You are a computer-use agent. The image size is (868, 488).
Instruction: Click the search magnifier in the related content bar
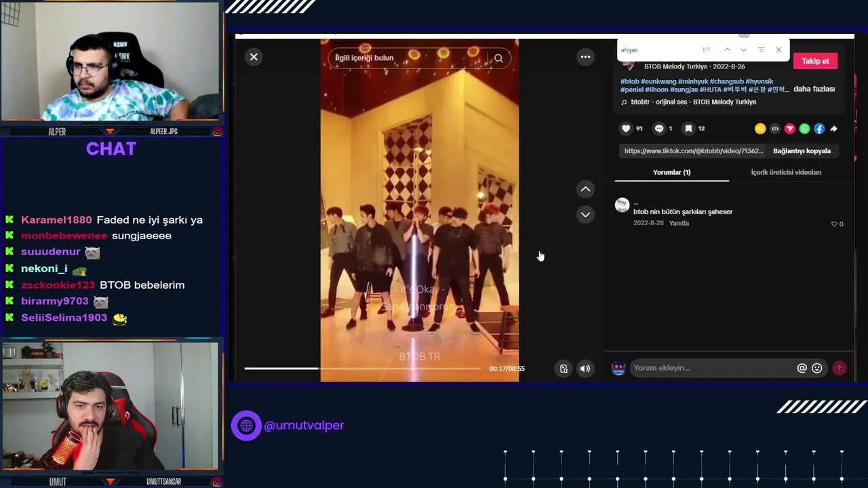[x=498, y=58]
